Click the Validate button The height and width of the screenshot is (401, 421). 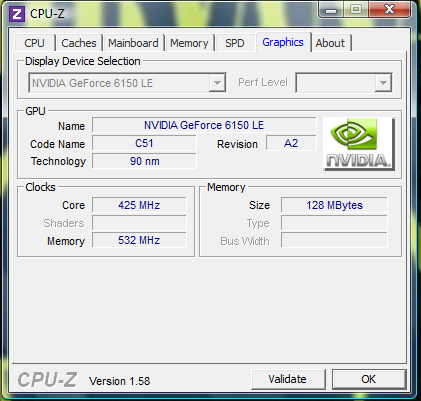pyautogui.click(x=288, y=379)
